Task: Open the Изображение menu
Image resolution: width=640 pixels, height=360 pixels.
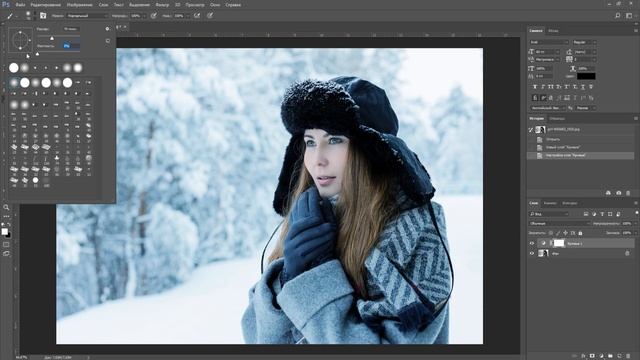Action: [80, 5]
